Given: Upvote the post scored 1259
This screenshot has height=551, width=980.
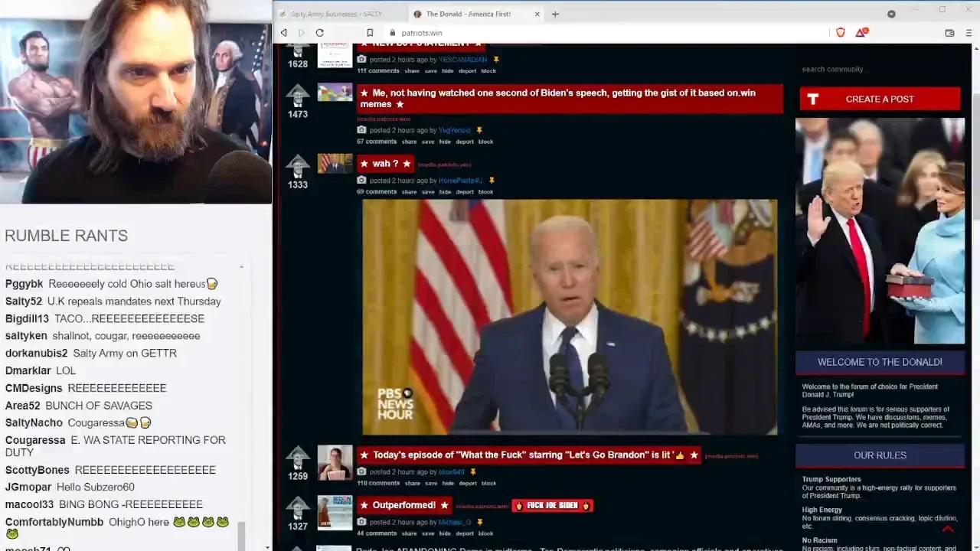Looking at the screenshot, I should coord(298,458).
